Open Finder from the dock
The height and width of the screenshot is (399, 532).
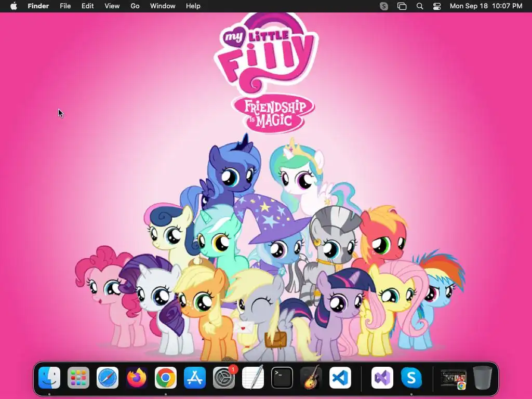coord(49,378)
